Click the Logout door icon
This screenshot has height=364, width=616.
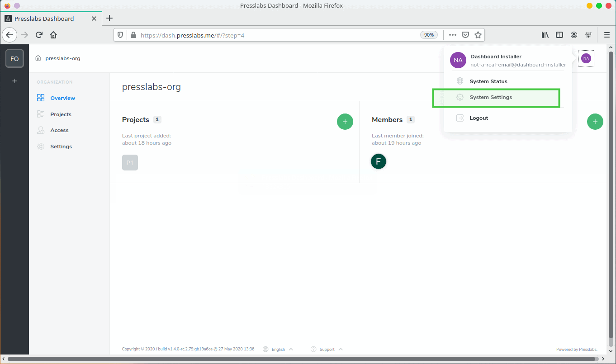click(460, 118)
